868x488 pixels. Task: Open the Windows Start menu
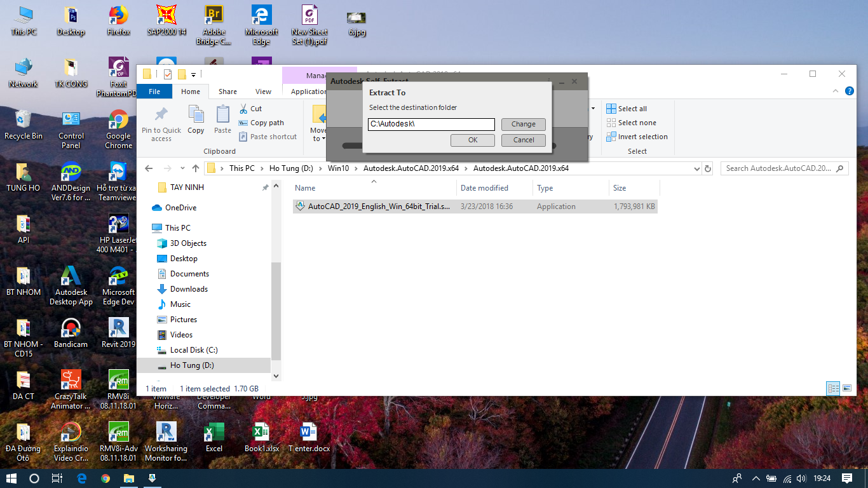tap(11, 478)
